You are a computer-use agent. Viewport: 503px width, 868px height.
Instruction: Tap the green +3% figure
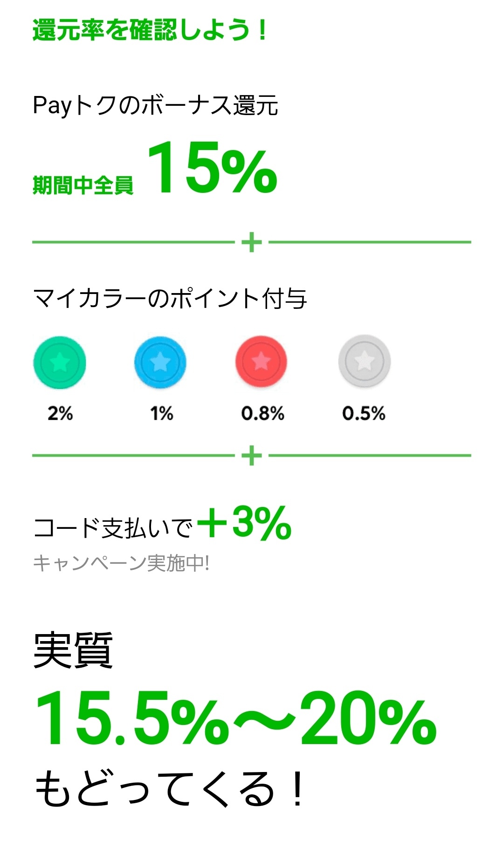tap(245, 523)
